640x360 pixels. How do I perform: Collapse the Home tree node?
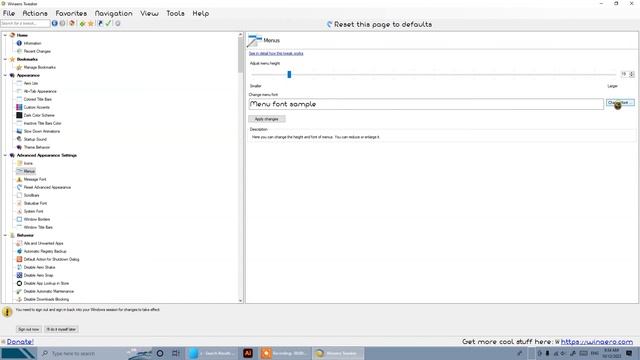(5, 36)
